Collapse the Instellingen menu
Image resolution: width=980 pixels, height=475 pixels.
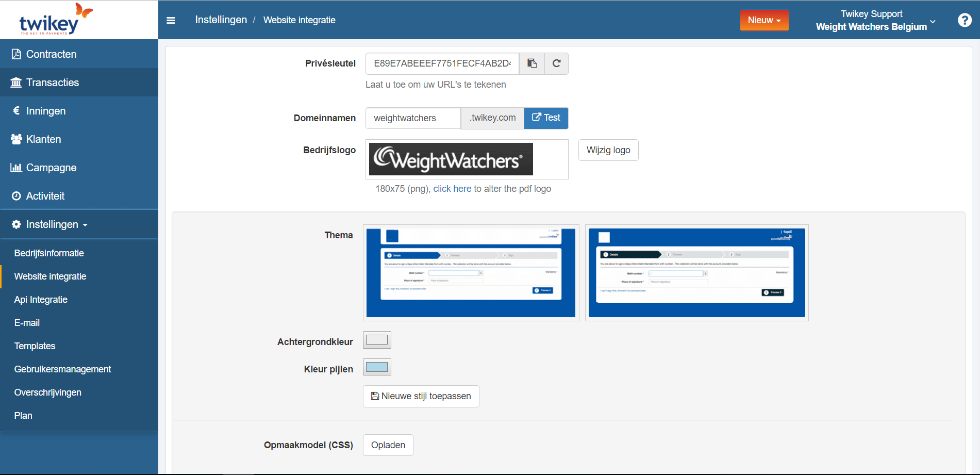79,224
